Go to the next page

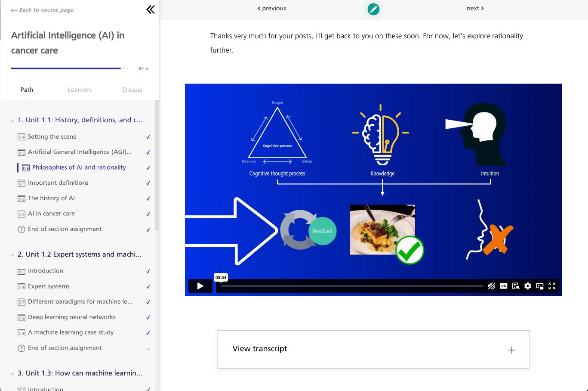(x=475, y=8)
